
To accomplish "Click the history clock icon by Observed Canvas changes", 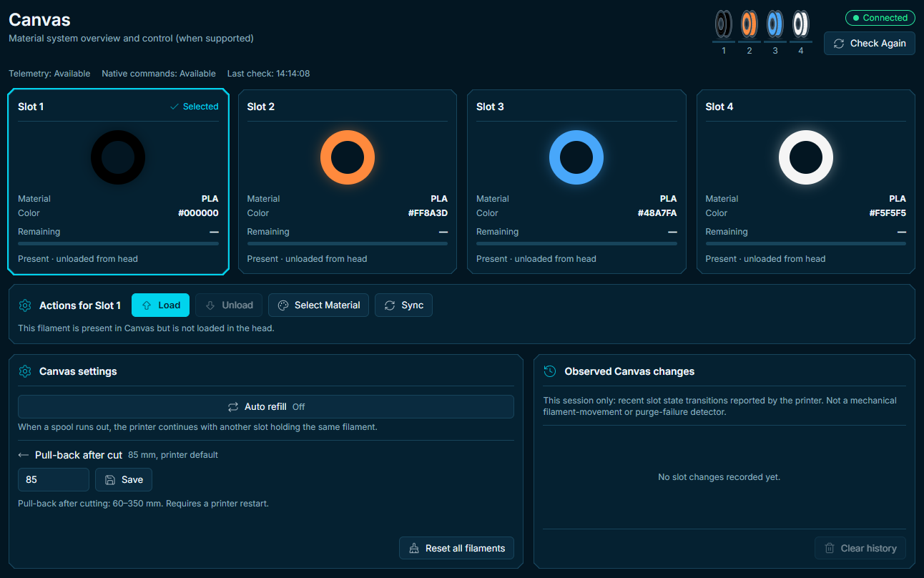I will (550, 371).
